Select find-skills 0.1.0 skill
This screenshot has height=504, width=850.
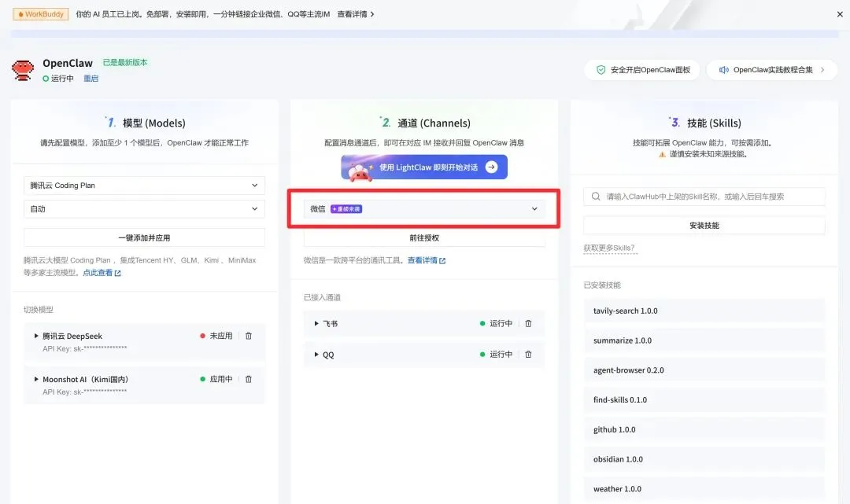[x=704, y=400]
